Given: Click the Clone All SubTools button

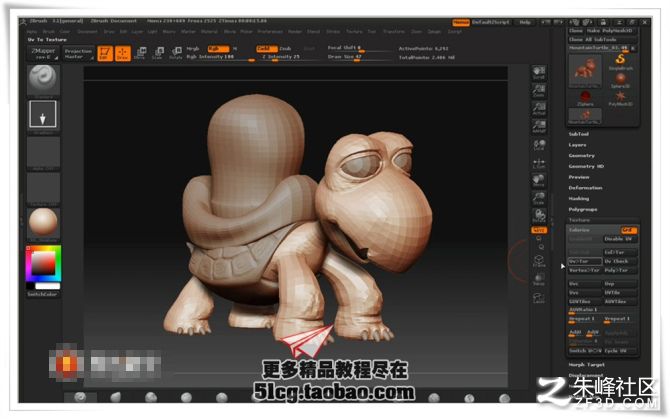Looking at the screenshot, I should coord(602,39).
